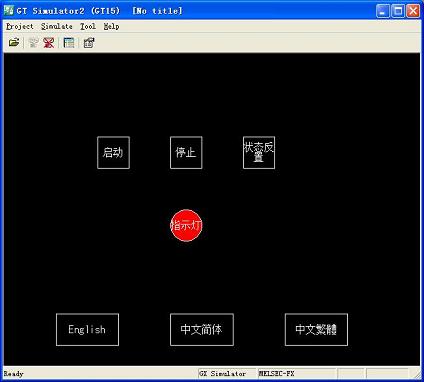Image resolution: width=424 pixels, height=382 pixels.
Task: Click the GX Simulator status bar panel
Action: coord(227,374)
